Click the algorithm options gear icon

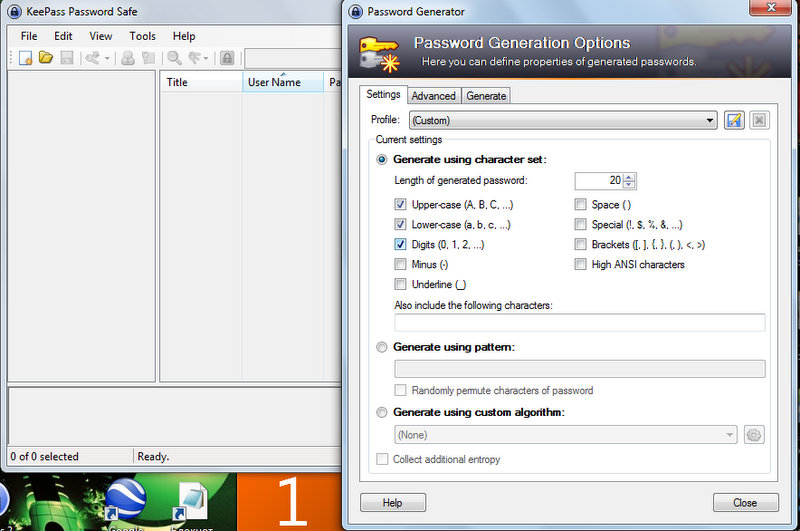[754, 435]
